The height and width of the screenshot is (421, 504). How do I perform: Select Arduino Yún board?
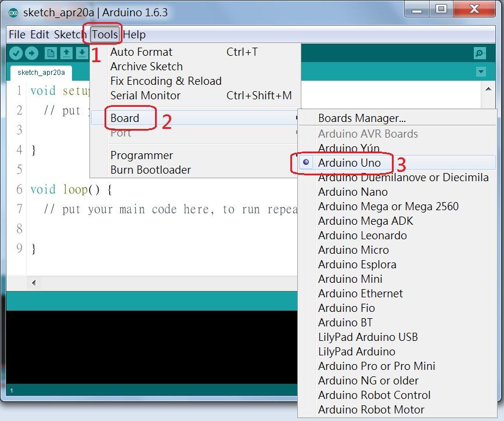[398, 148]
